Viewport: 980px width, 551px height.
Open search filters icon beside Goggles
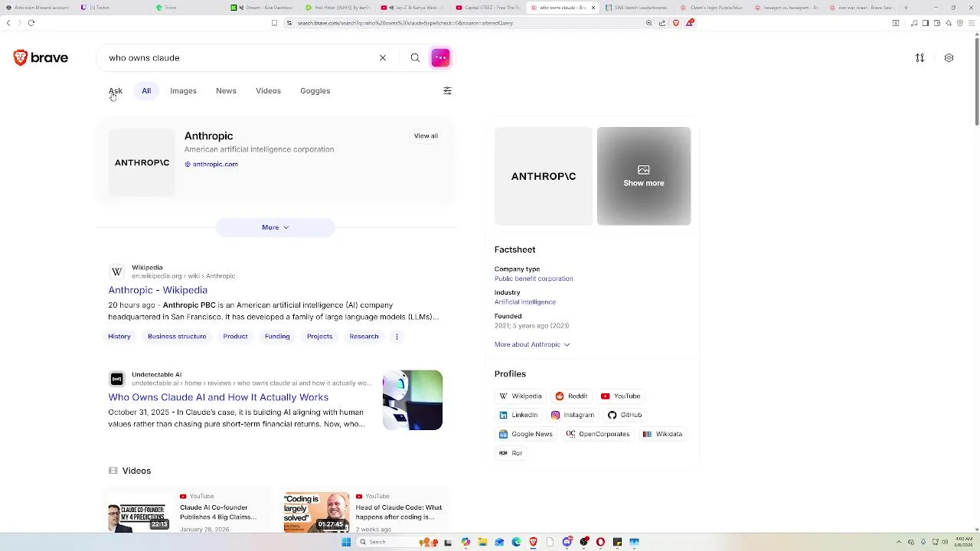tap(448, 90)
